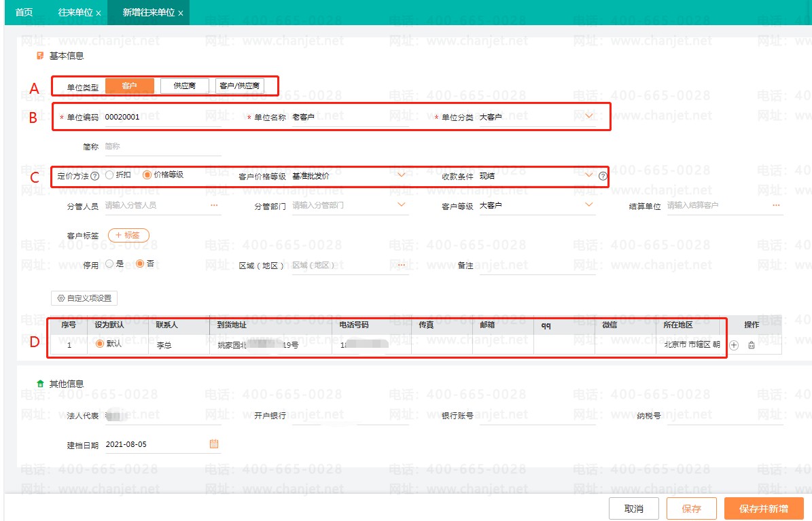The width and height of the screenshot is (812, 521).
Task: Choose 供应商 as unit type
Action: coord(185,86)
